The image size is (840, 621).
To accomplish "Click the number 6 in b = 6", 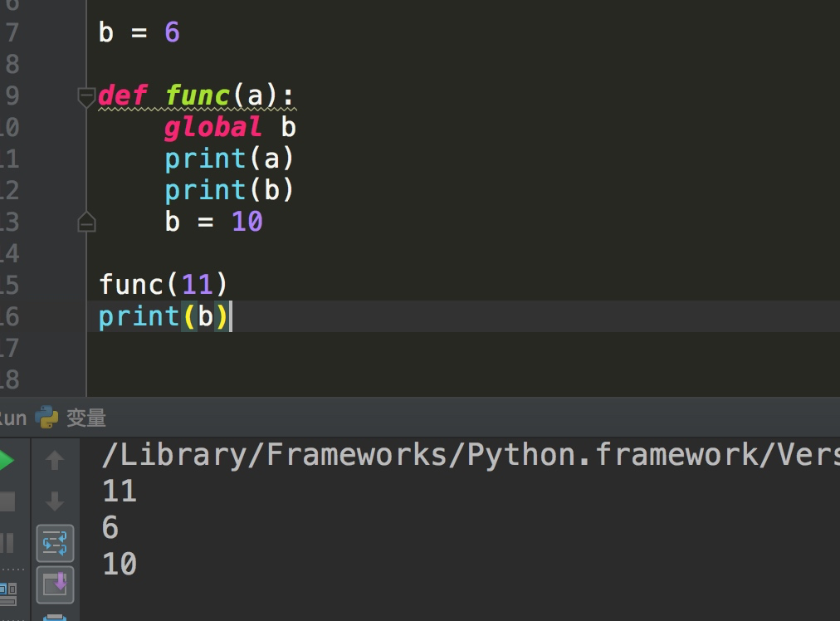I will pyautogui.click(x=172, y=32).
